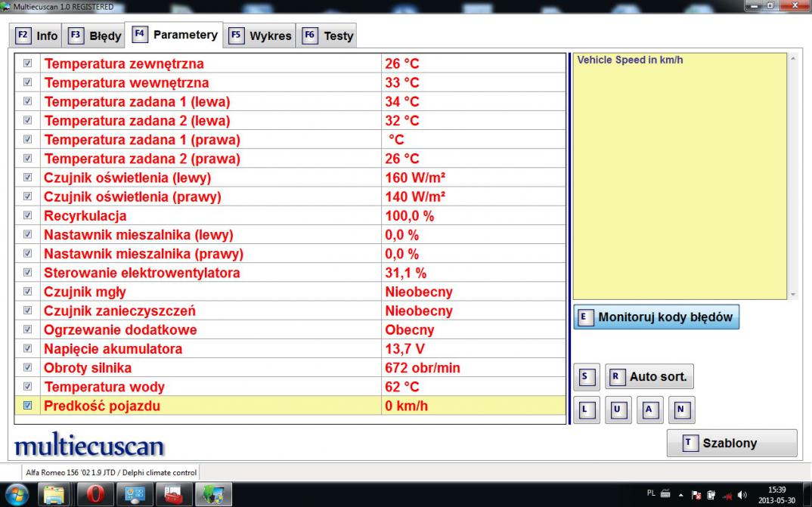This screenshot has width=812, height=507.
Task: Uncheck Temperatura zadana 2 (prawa)
Action: (x=27, y=159)
